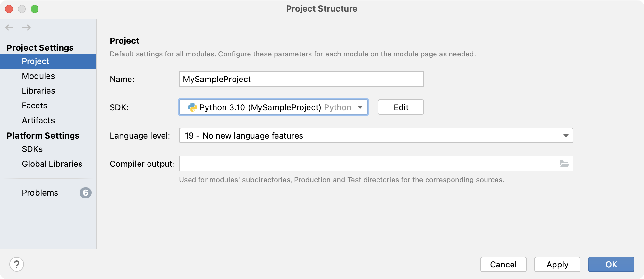Open help with the question mark icon
The height and width of the screenshot is (279, 644).
click(x=17, y=264)
